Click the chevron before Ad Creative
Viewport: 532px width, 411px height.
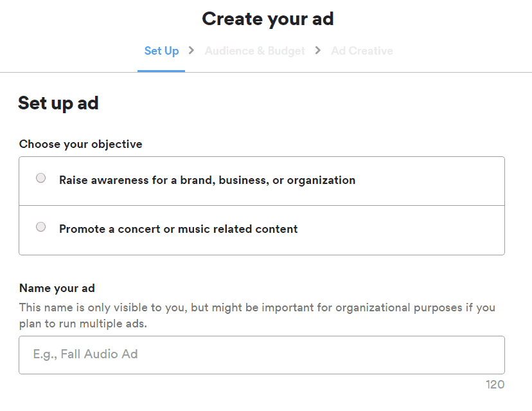click(x=317, y=51)
